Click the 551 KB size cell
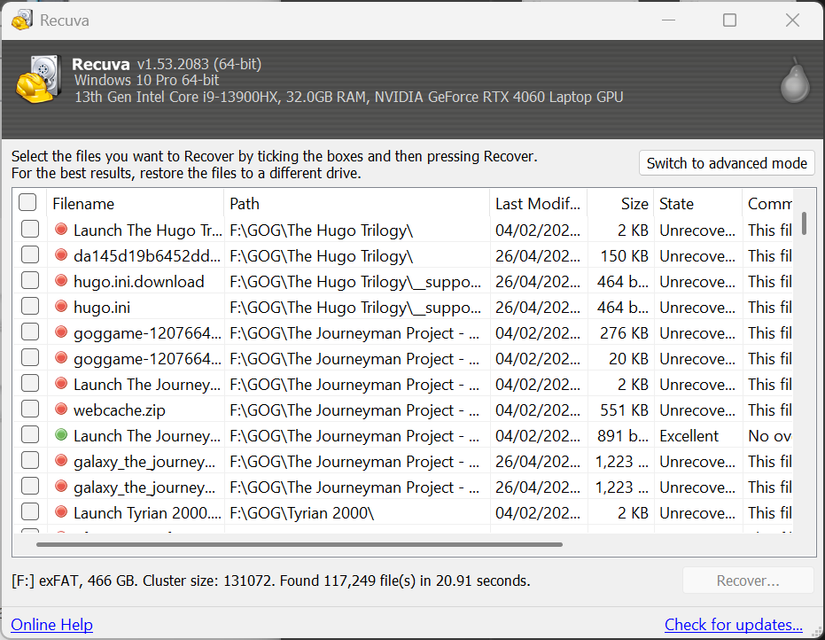This screenshot has height=640, width=825. click(x=624, y=410)
